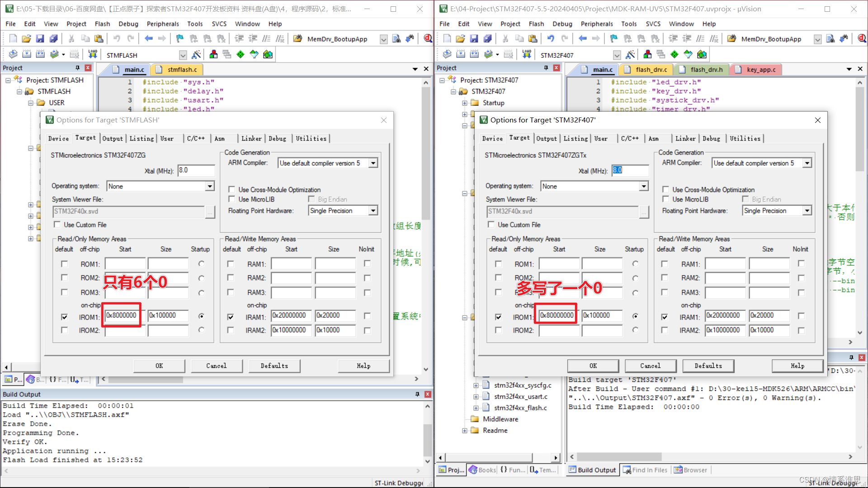The height and width of the screenshot is (488, 868).
Task: Click Pack Installer icon in right window
Action: pos(702,55)
